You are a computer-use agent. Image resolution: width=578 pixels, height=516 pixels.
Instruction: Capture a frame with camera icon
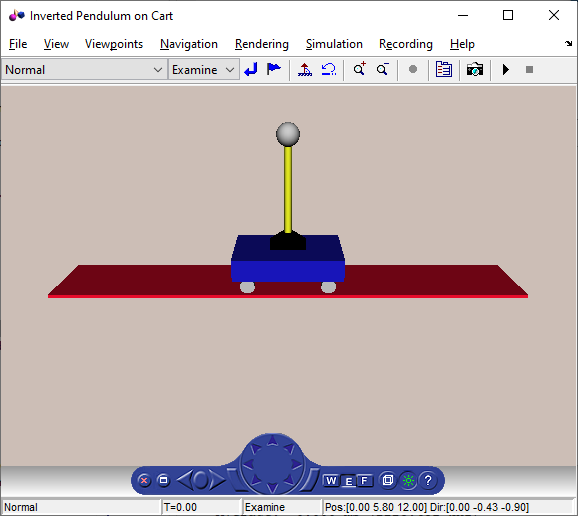pyautogui.click(x=475, y=69)
